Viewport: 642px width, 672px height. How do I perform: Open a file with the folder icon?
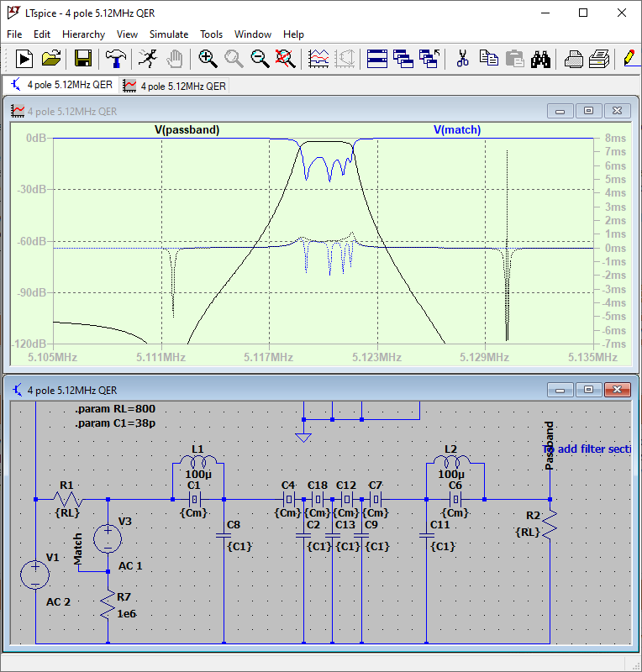coord(51,58)
